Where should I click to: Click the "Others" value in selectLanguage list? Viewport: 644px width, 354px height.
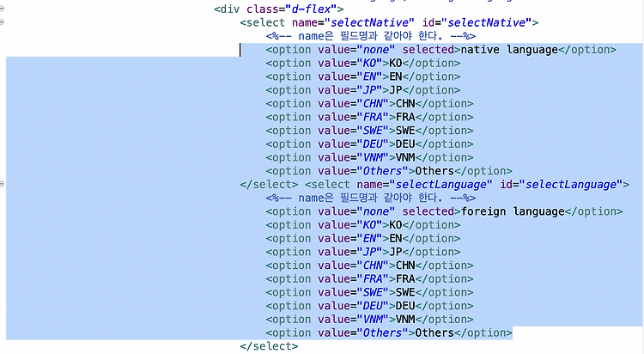(382, 333)
